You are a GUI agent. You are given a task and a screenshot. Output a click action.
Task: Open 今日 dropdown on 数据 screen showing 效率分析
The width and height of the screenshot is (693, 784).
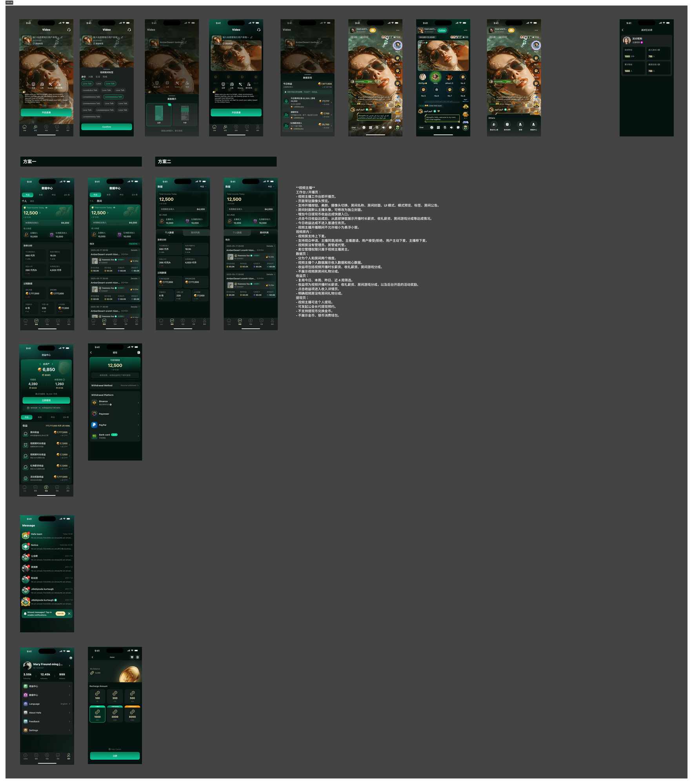click(203, 187)
